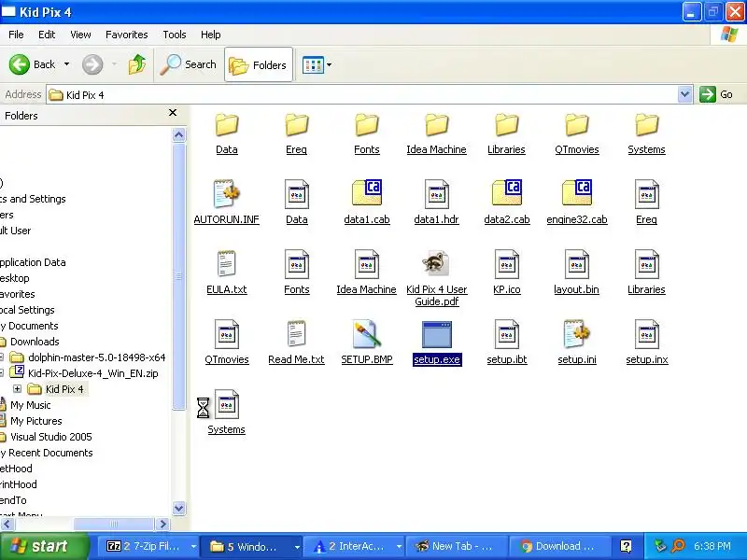Select the engine32.cab archive icon
The image size is (747, 560).
click(576, 193)
